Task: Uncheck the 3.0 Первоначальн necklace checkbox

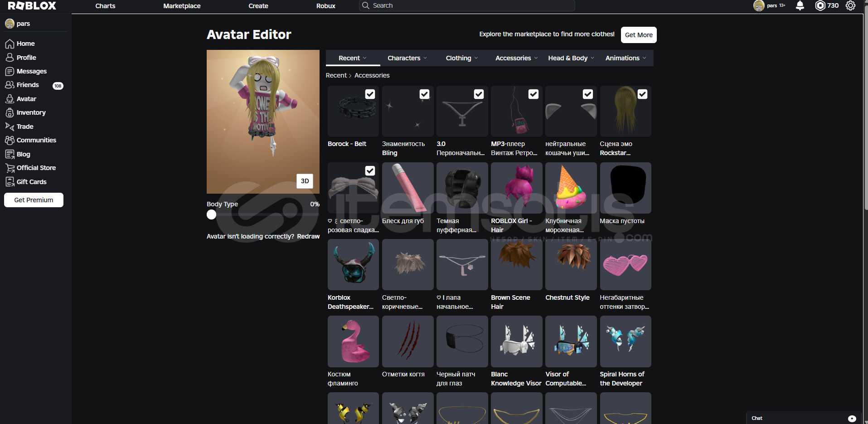Action: pos(479,94)
